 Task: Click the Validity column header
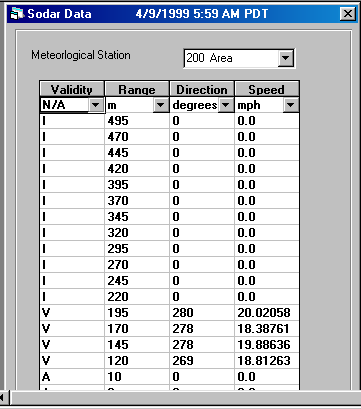pos(72,89)
